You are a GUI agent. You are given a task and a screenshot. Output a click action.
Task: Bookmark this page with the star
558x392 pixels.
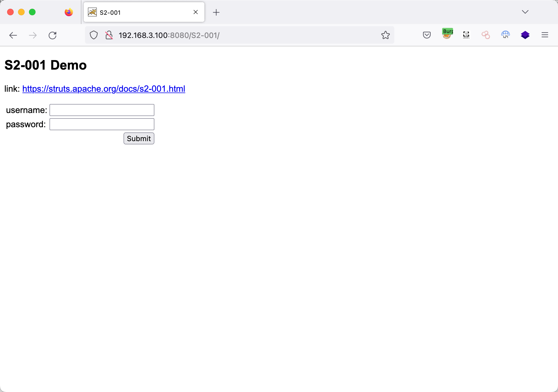pyautogui.click(x=385, y=35)
